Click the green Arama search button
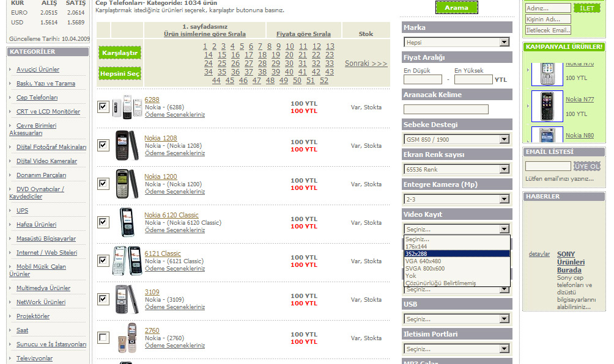The height and width of the screenshot is (364, 614). pyautogui.click(x=457, y=7)
